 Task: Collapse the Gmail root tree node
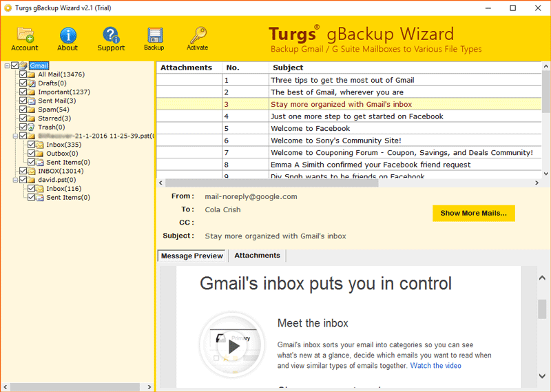click(x=7, y=65)
